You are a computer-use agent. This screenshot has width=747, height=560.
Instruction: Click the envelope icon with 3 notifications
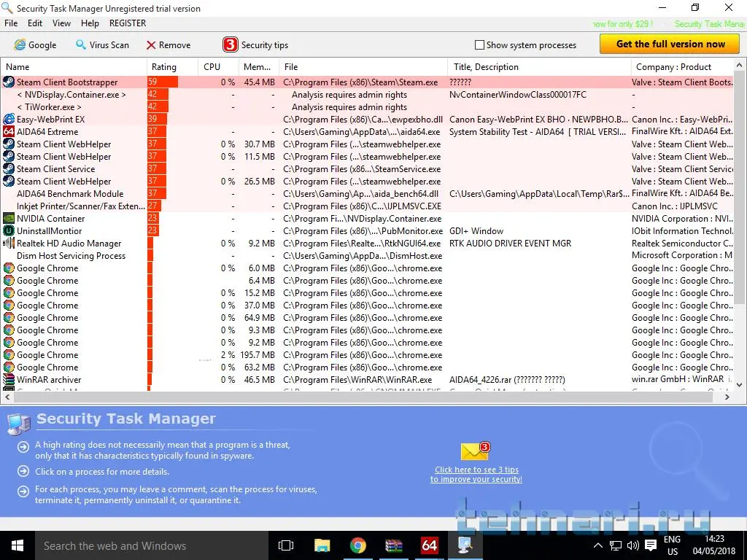[x=475, y=451]
